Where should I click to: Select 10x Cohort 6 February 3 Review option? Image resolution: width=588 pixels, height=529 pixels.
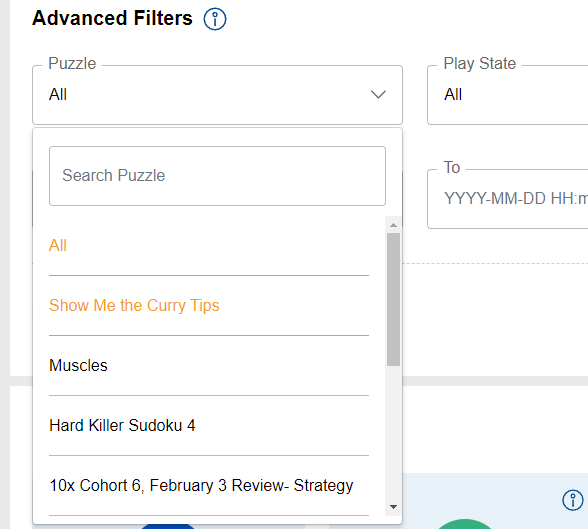click(209, 486)
